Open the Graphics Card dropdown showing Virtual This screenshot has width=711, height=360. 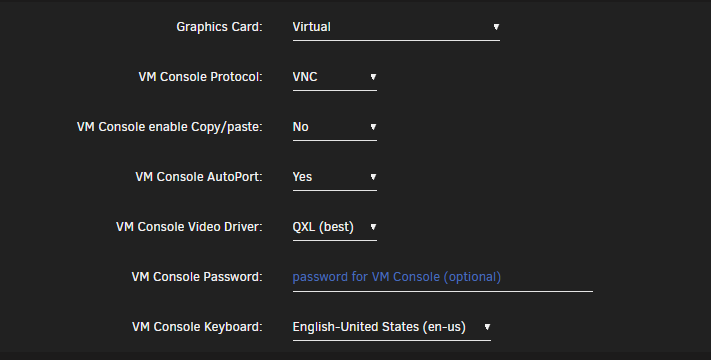pos(396,27)
